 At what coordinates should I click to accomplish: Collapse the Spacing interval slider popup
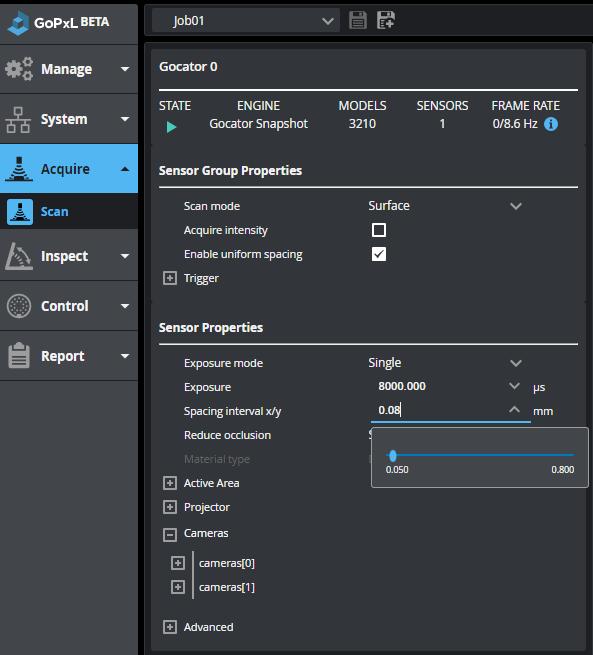click(514, 410)
